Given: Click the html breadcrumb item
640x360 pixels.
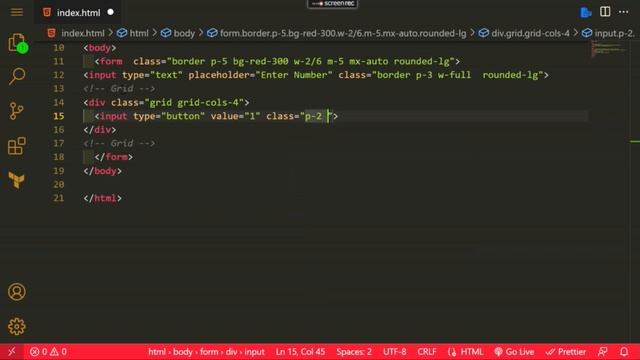Looking at the screenshot, I should (x=139, y=33).
